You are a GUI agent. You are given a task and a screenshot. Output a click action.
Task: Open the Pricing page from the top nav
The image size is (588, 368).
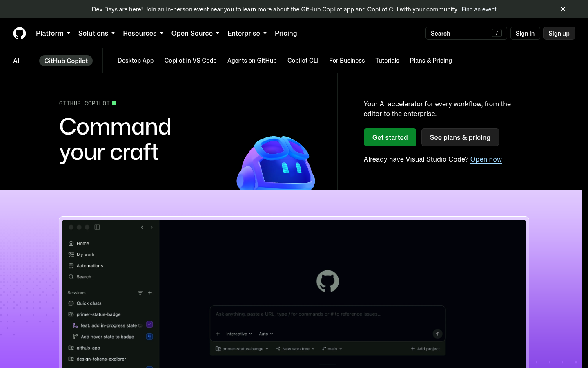coord(286,33)
